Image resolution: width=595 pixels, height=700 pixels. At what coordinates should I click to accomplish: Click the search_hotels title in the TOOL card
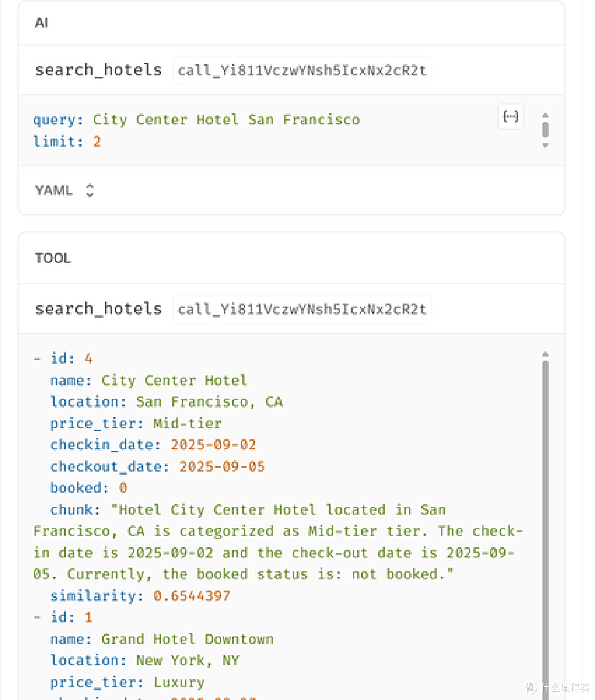(x=99, y=308)
